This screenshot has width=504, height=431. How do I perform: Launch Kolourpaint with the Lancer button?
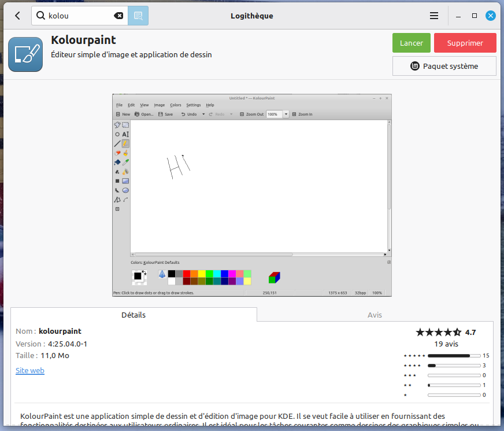click(411, 43)
